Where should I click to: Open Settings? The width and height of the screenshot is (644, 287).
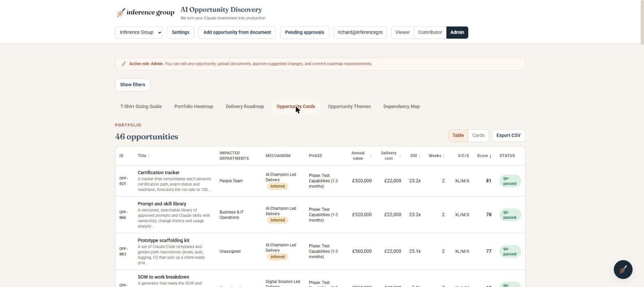click(180, 32)
